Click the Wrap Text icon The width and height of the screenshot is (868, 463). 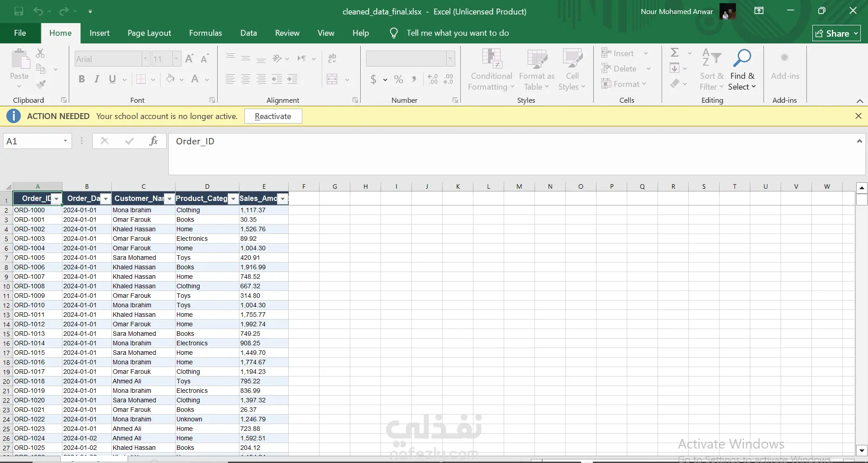click(x=332, y=58)
